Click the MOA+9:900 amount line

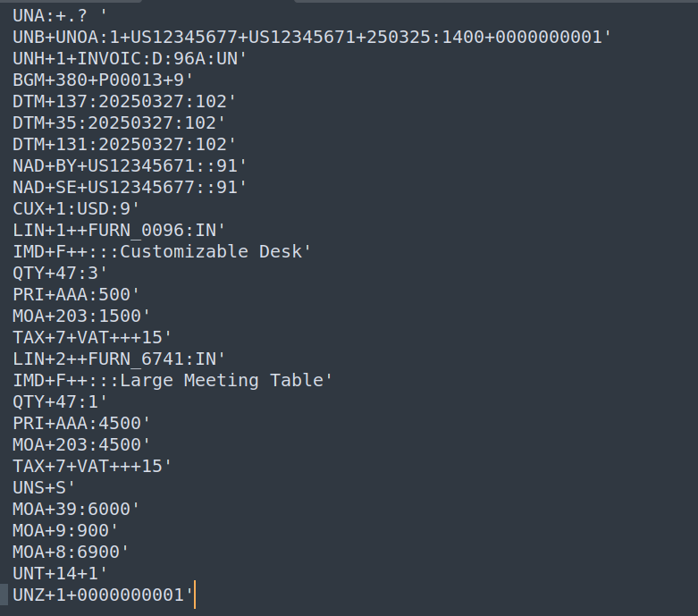[x=65, y=530]
